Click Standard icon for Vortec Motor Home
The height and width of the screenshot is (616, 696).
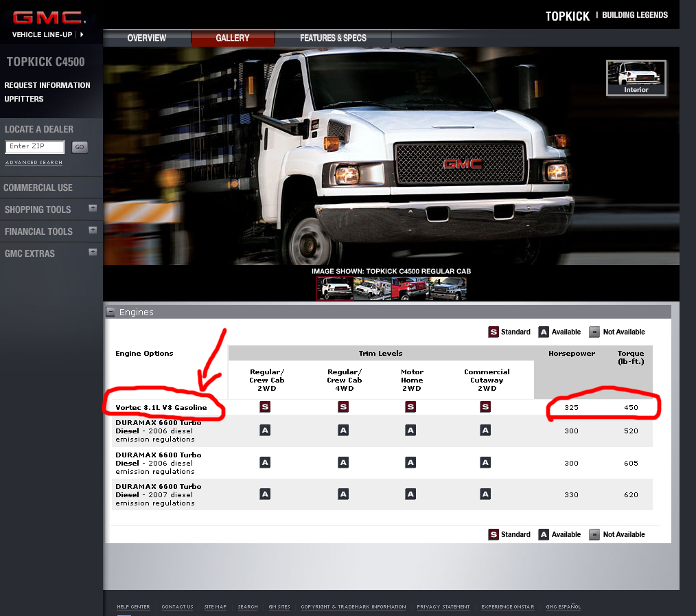410,407
